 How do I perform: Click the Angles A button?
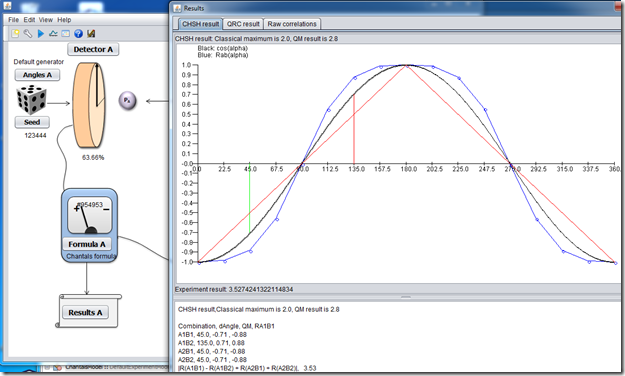pos(37,75)
